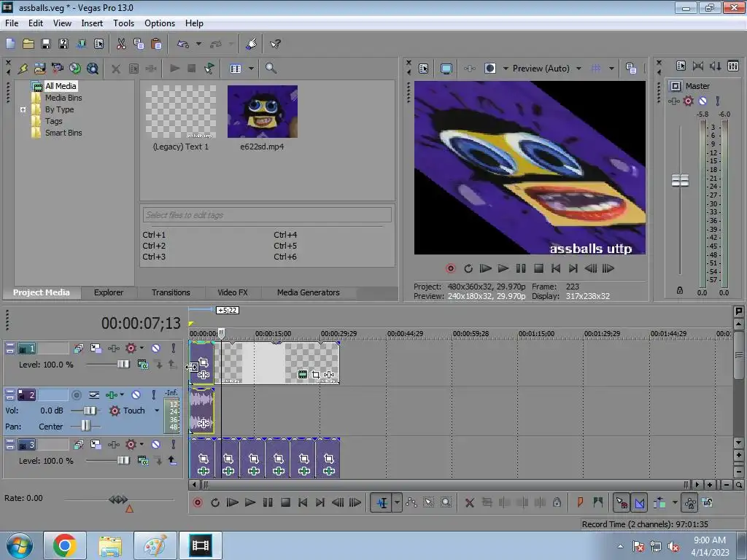Image resolution: width=747 pixels, height=560 pixels.
Task: Select the Zoom Edit tool magnifier
Action: click(446, 502)
